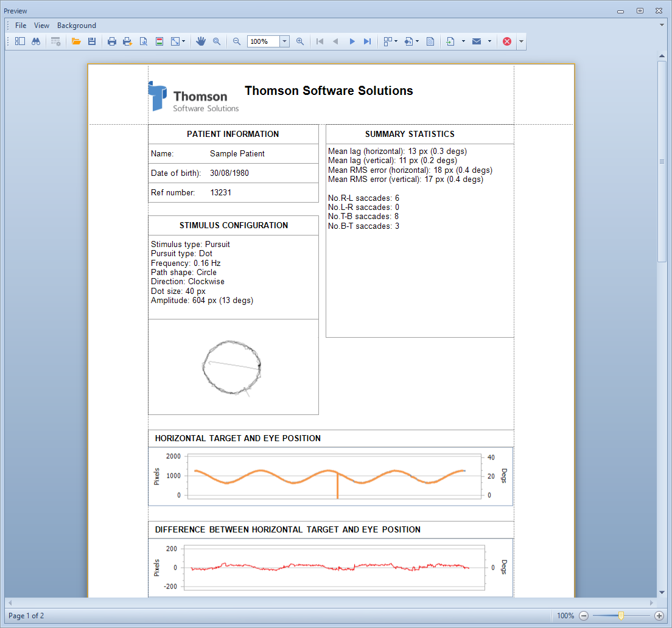Click the Watermark icon
This screenshot has width=672, height=628.
(430, 41)
